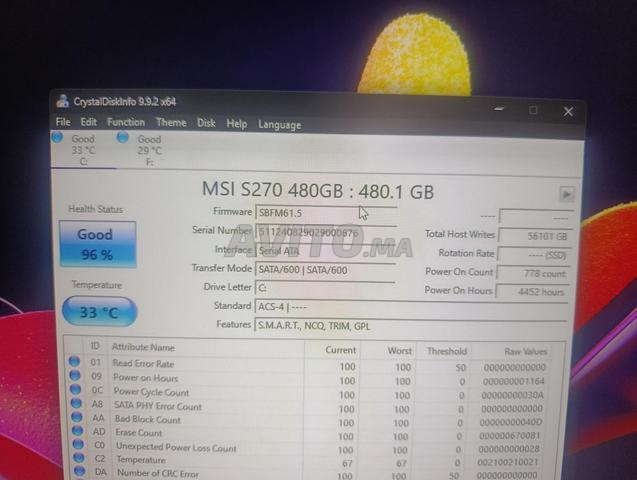The image size is (637, 480).
Task: Click status orb of Temperature attribute row
Action: [79, 457]
